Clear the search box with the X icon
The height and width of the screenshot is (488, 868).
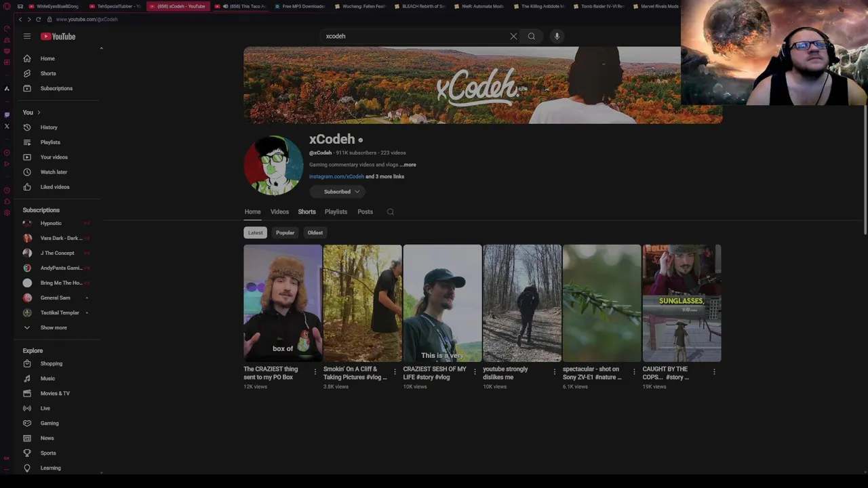pyautogui.click(x=513, y=36)
